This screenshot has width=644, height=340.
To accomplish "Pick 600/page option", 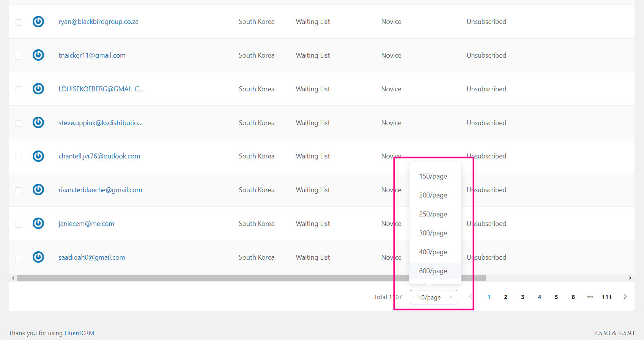I will coord(435,271).
